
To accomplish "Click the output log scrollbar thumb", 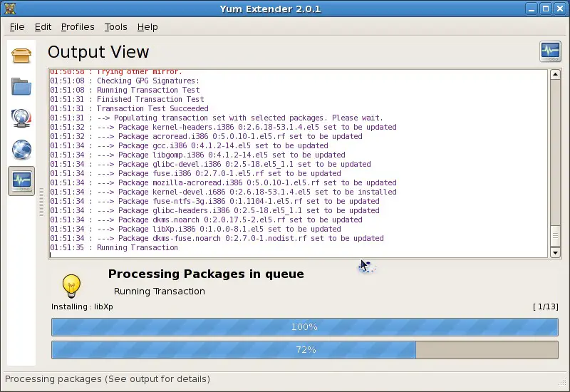I will pyautogui.click(x=555, y=236).
